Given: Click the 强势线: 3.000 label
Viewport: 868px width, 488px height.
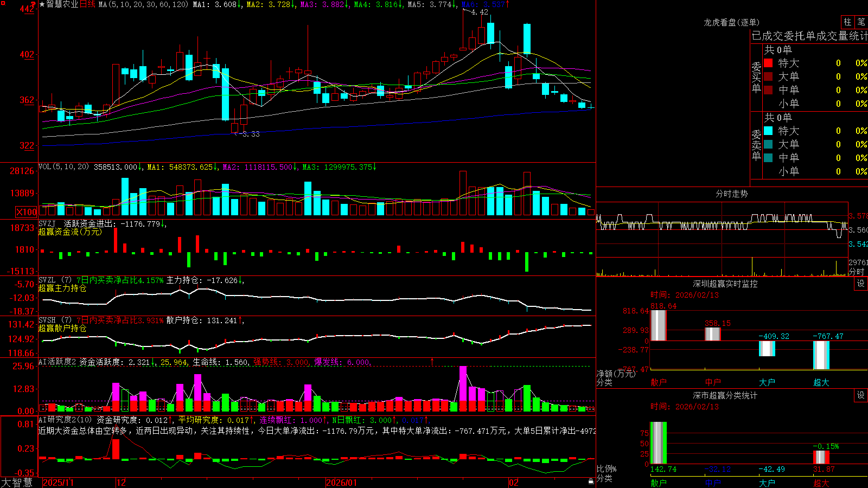Looking at the screenshot, I should [282, 362].
